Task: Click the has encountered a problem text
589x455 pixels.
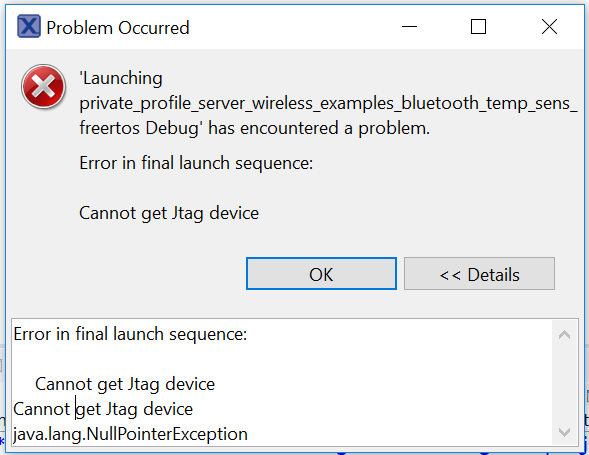Action: pyautogui.click(x=319, y=128)
